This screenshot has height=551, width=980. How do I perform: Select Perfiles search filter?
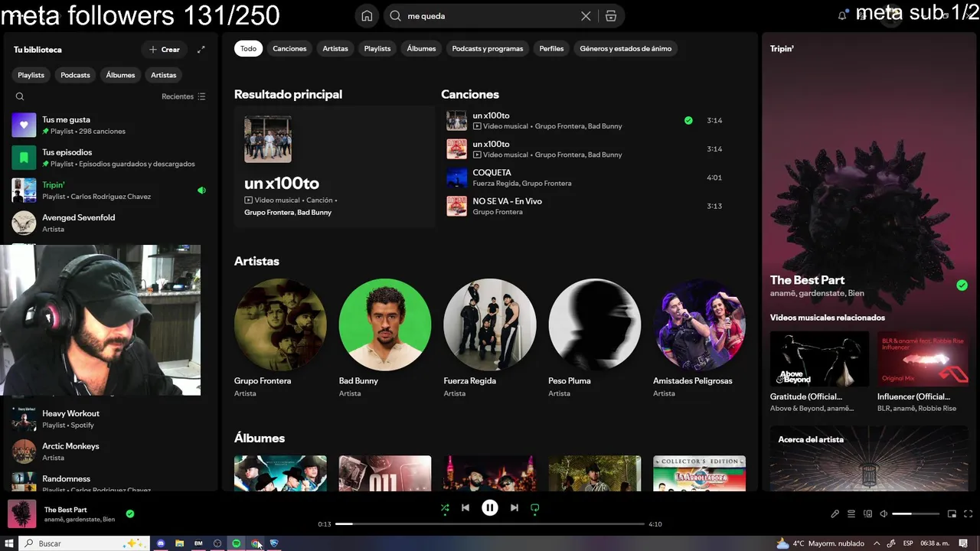click(x=551, y=48)
